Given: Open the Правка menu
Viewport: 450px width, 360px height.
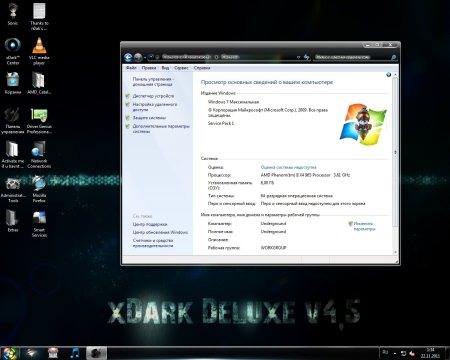Looking at the screenshot, I should [149, 68].
